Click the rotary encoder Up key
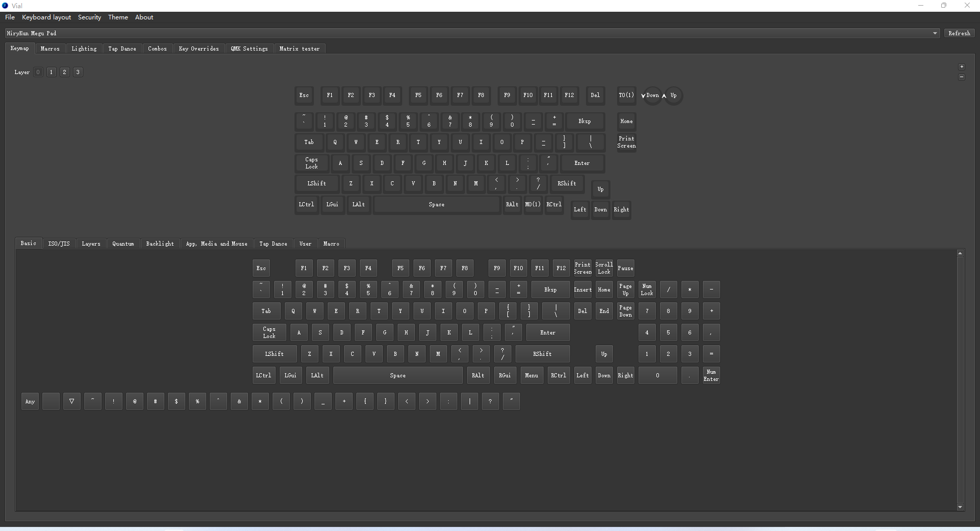 tap(673, 95)
